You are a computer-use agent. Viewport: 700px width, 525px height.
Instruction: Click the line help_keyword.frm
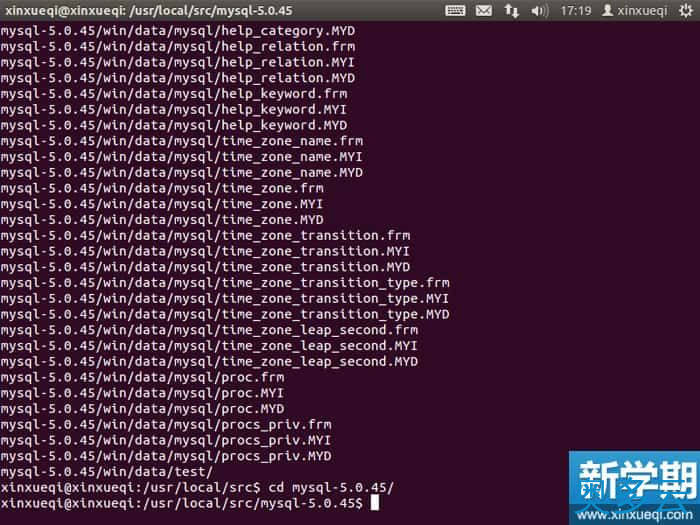click(174, 94)
